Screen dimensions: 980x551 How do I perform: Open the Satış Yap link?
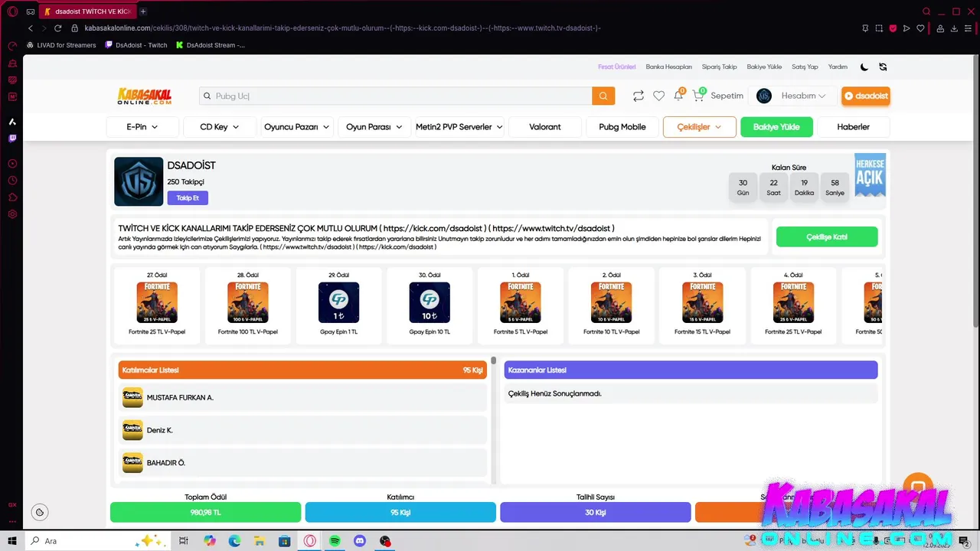805,67
